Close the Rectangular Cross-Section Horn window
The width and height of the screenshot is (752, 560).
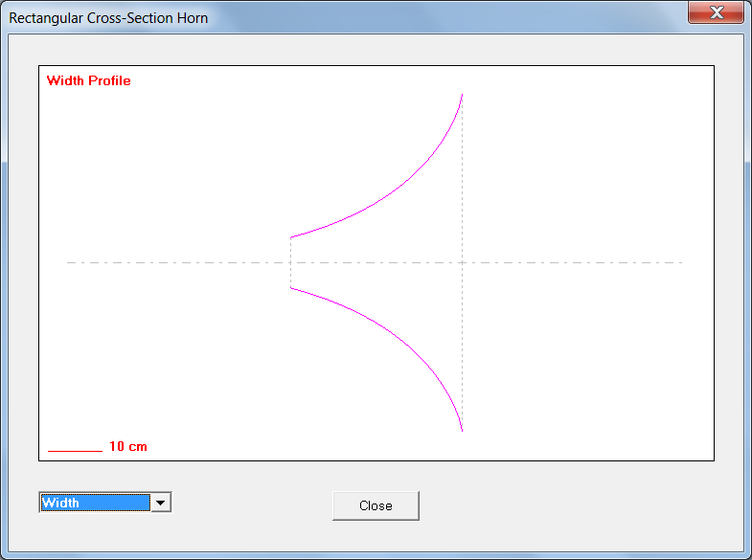tap(716, 12)
